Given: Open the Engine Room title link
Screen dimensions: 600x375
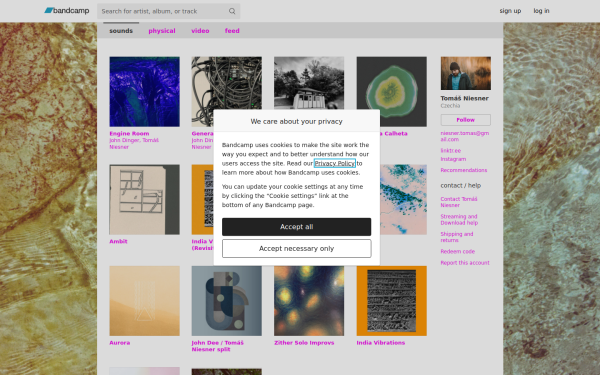Looking at the screenshot, I should 129,134.
